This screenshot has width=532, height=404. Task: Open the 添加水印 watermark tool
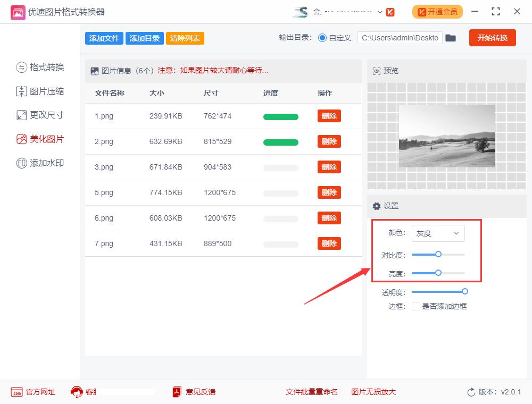(39, 163)
